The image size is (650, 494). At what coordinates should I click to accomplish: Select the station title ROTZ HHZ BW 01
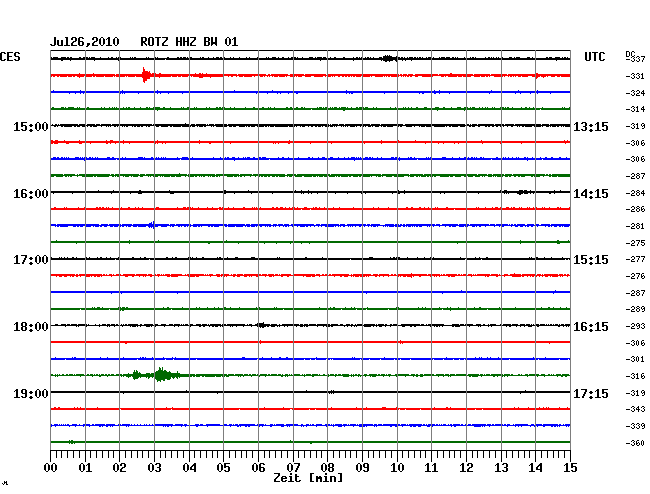point(189,42)
